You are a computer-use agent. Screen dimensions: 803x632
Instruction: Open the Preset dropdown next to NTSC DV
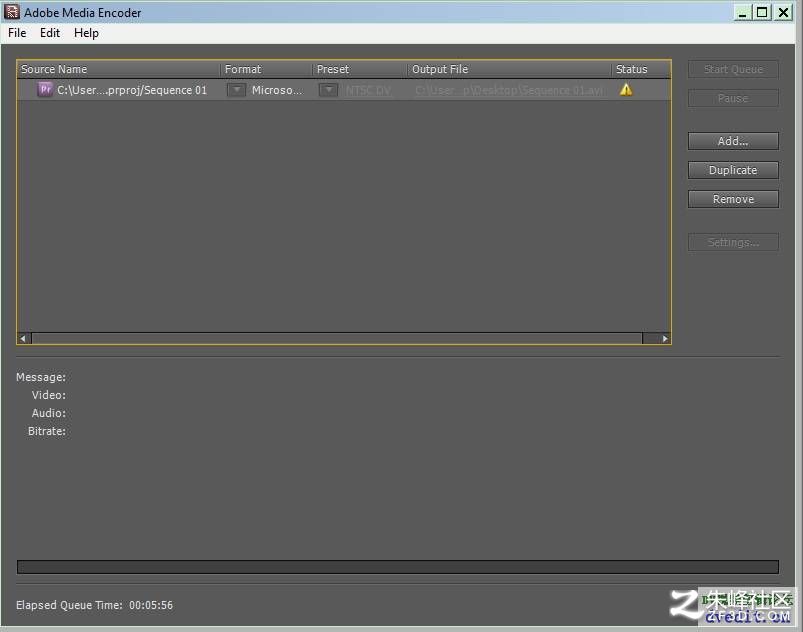[328, 90]
